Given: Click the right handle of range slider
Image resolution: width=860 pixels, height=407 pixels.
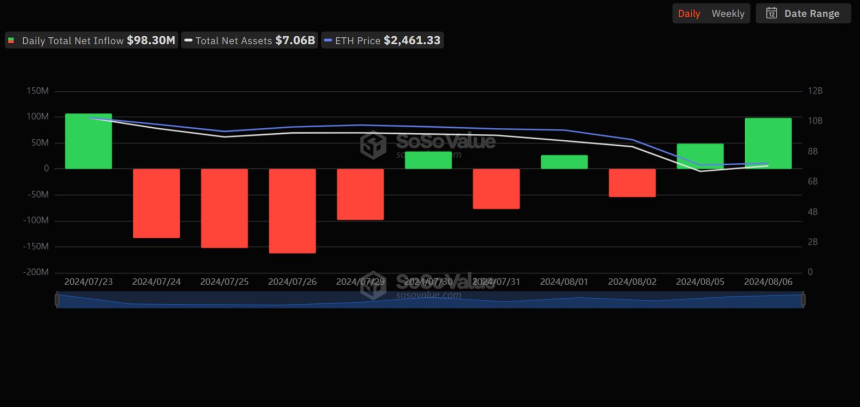Looking at the screenshot, I should [804, 300].
